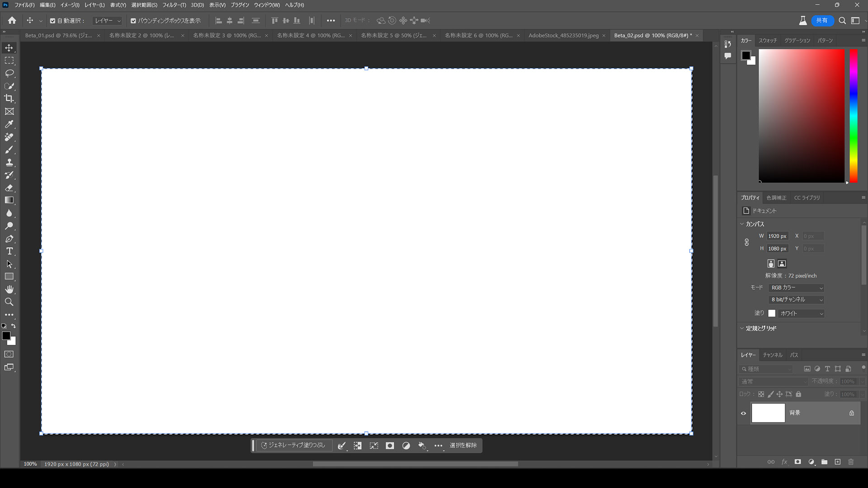Open the RGB カラー mode dropdown

(x=797, y=288)
